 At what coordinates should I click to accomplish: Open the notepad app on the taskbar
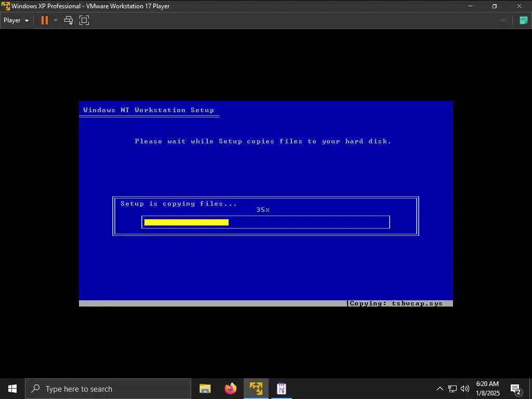(282, 389)
